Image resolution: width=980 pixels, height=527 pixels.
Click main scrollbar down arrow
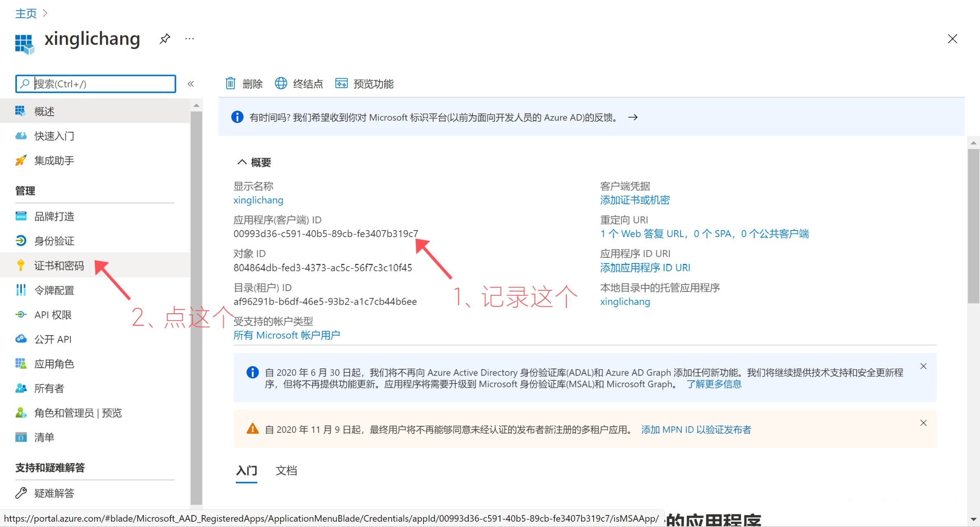973,519
